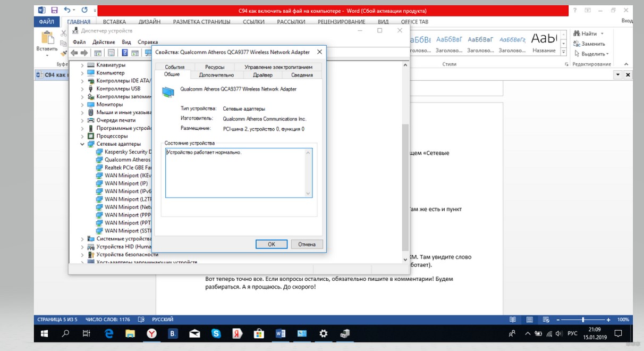Image resolution: width=644 pixels, height=351 pixels.
Task: Expand the Процессоры tree node
Action: pyautogui.click(x=82, y=136)
